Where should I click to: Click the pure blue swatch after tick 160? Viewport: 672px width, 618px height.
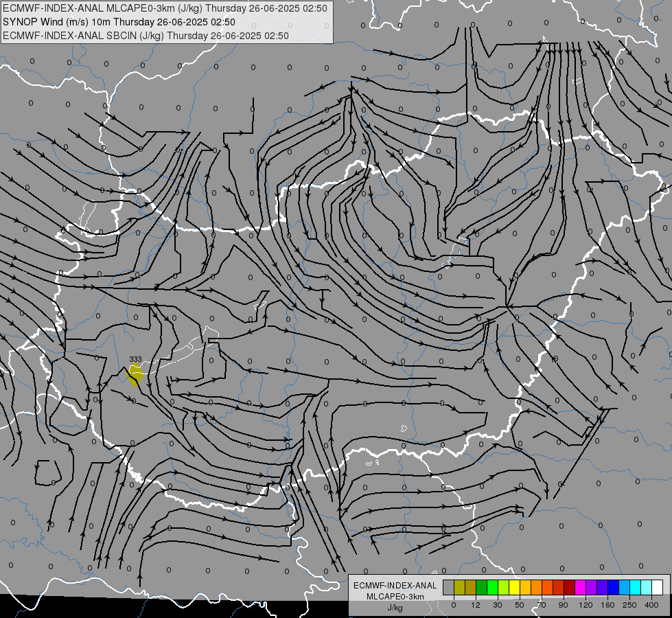[x=614, y=587]
